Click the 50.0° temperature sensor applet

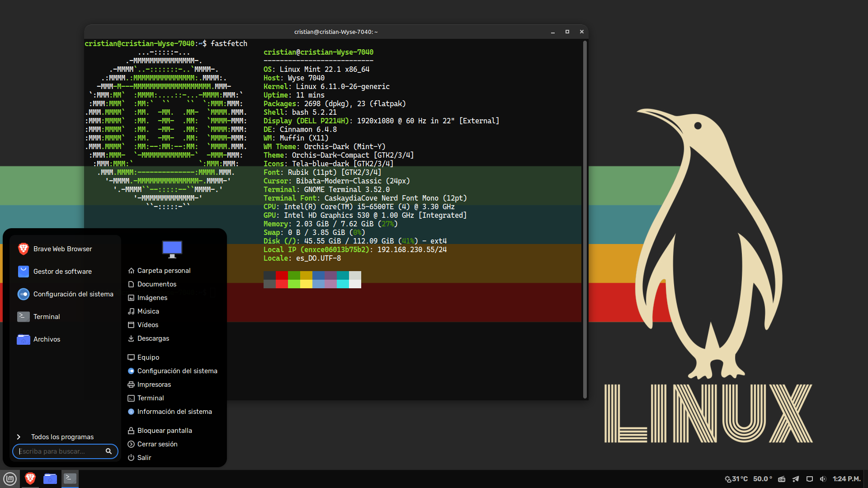click(763, 479)
